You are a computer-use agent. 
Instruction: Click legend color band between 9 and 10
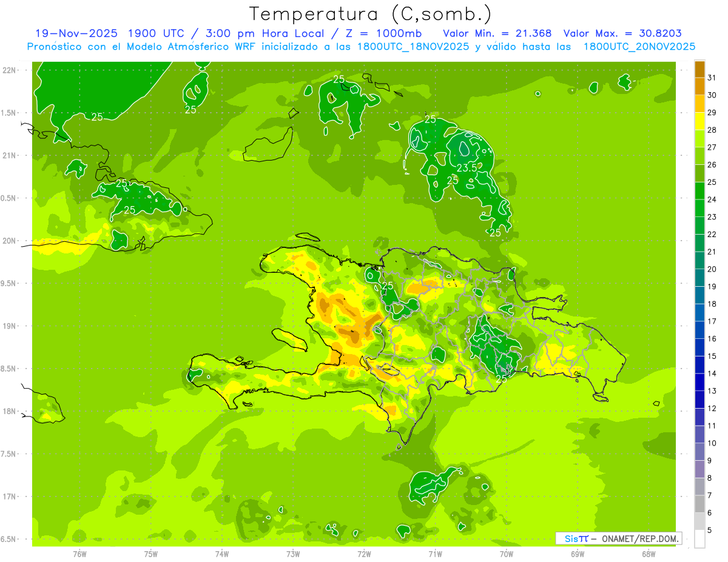(699, 452)
